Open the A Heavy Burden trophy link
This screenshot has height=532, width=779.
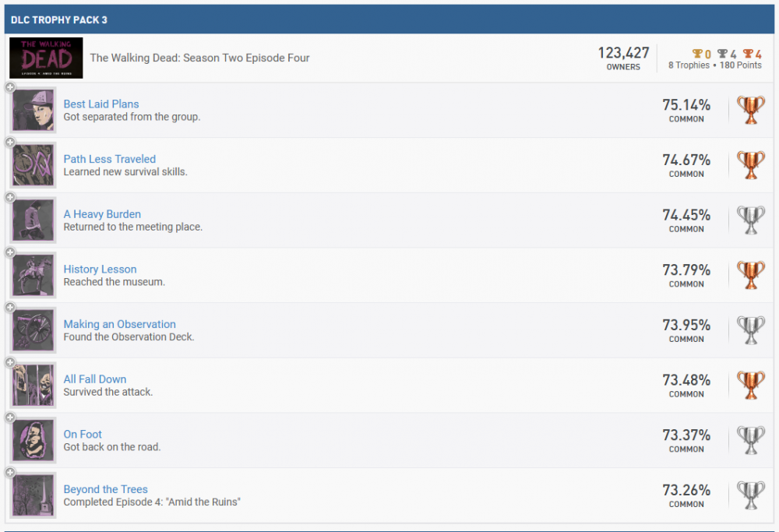(x=102, y=214)
